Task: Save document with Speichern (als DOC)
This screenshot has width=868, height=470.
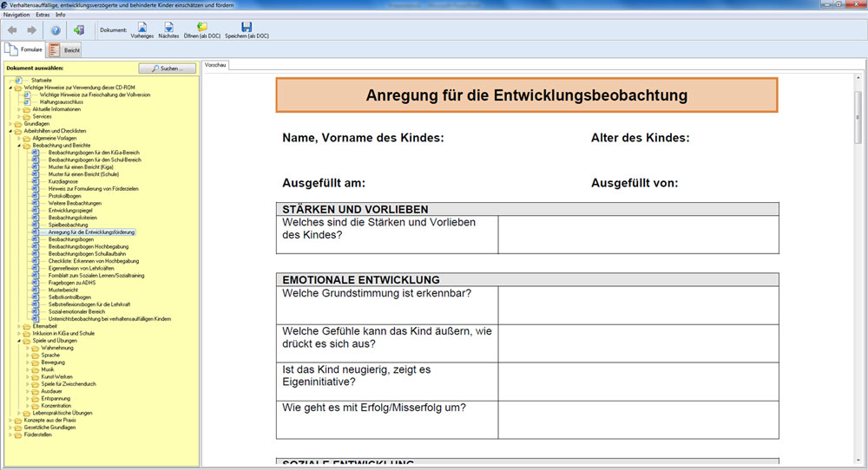Action: point(246,30)
